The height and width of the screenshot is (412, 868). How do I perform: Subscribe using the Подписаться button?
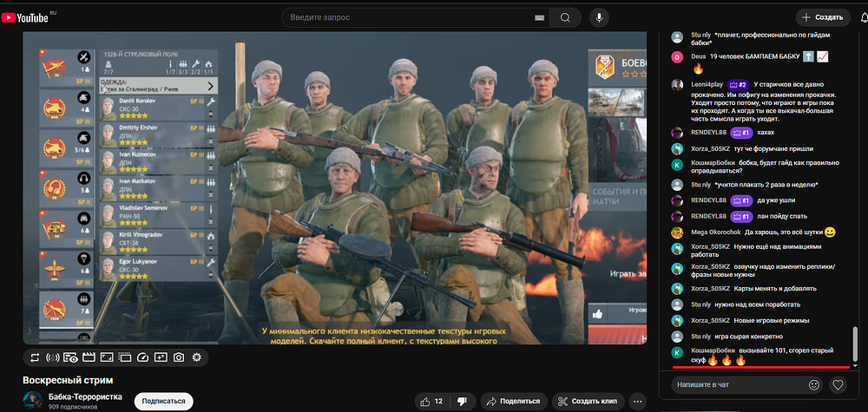pyautogui.click(x=163, y=401)
